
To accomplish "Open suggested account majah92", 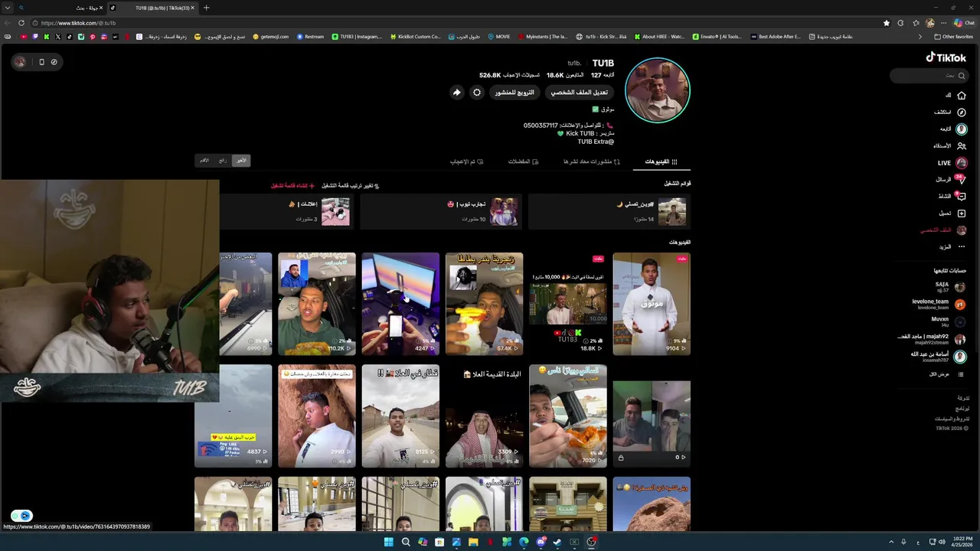I will point(932,339).
